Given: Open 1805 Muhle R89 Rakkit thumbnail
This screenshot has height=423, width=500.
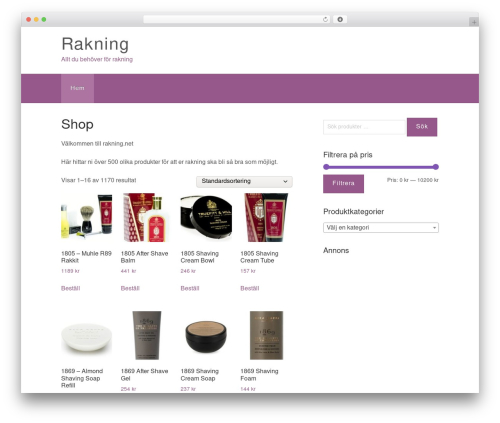Looking at the screenshot, I should 86,217.
